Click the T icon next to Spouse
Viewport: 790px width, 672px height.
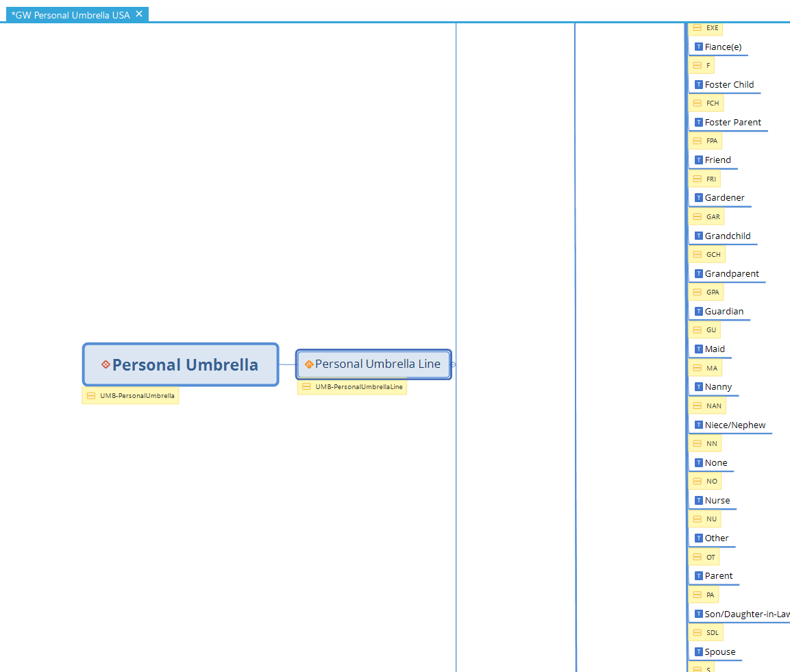point(698,652)
